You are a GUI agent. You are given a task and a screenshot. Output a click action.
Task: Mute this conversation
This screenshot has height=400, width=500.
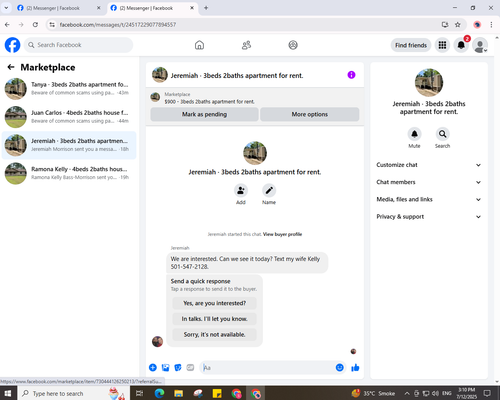pyautogui.click(x=414, y=134)
